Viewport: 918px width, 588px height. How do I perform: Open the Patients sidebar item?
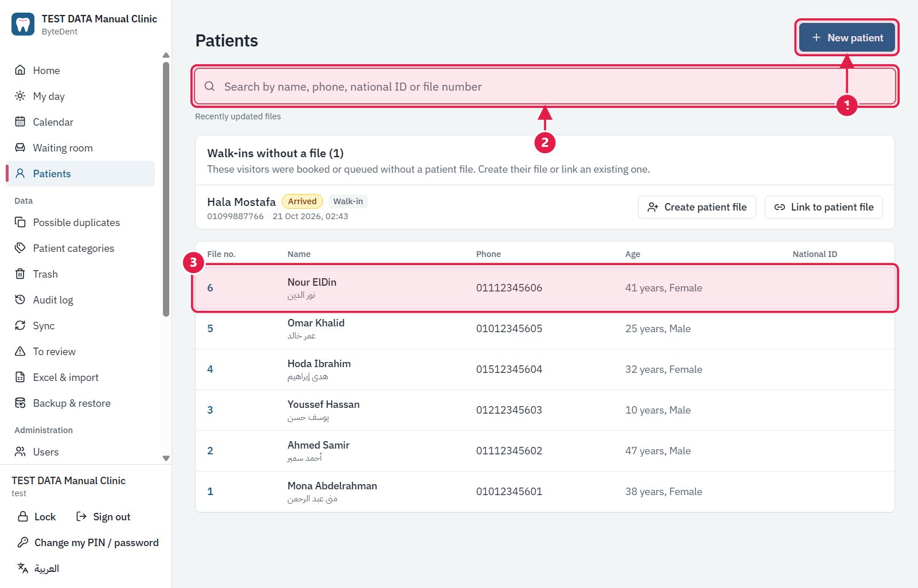80,173
